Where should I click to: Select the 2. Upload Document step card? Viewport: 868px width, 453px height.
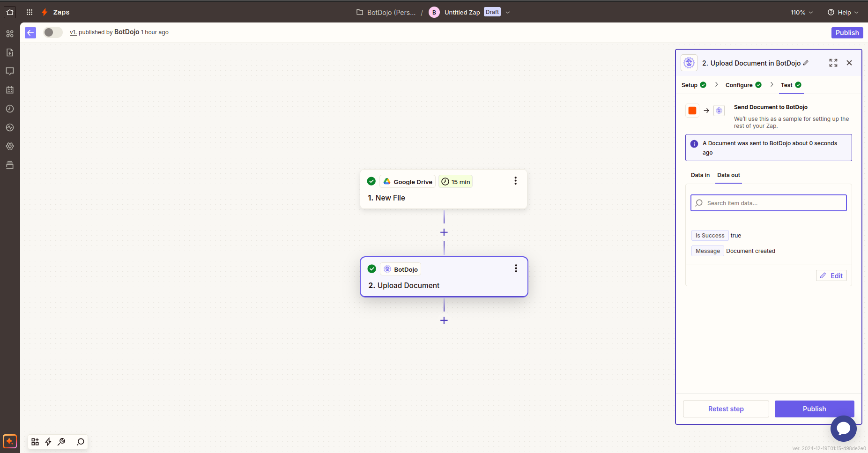click(444, 277)
